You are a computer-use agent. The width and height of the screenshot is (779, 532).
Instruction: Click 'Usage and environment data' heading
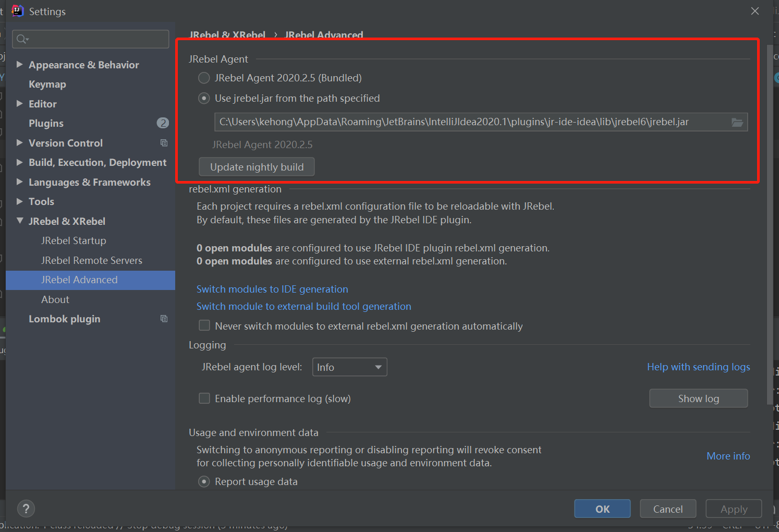click(253, 432)
